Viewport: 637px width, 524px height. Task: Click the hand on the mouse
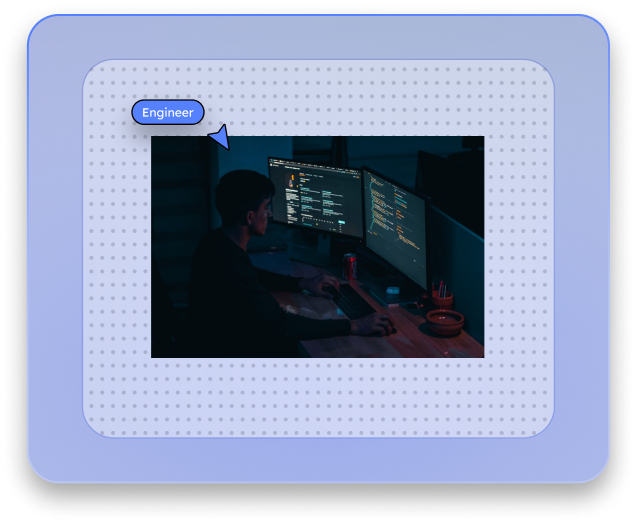(376, 324)
